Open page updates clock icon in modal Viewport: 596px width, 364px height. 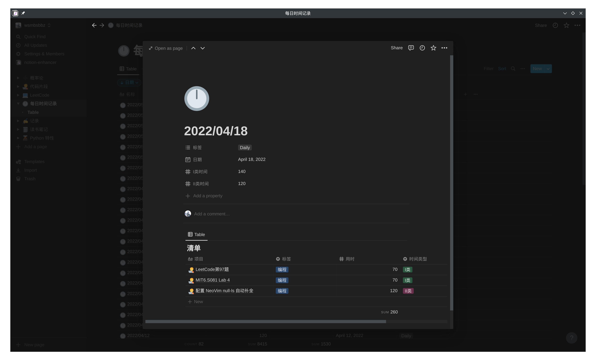(x=422, y=48)
